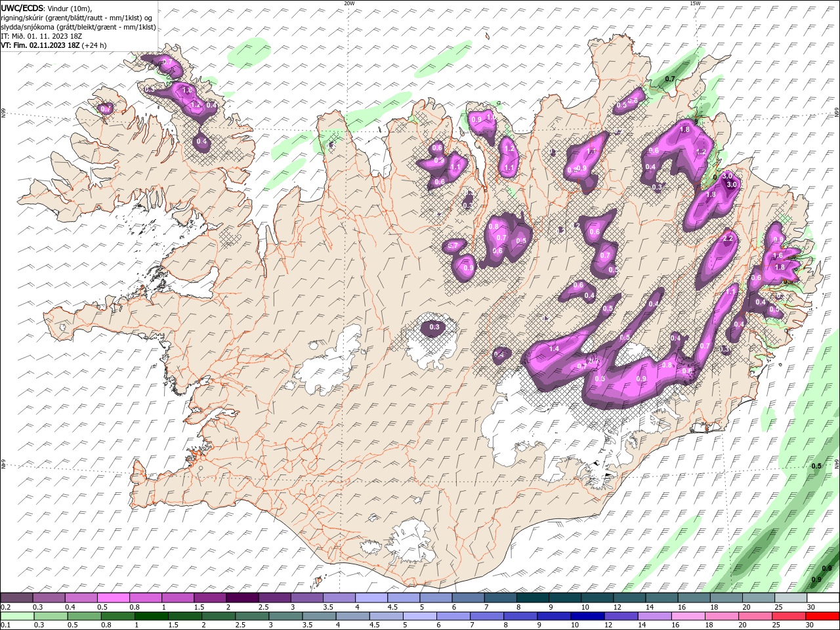Click the 1.4 snowfall value on the map
Screen dimensions: 840x630
coord(554,348)
